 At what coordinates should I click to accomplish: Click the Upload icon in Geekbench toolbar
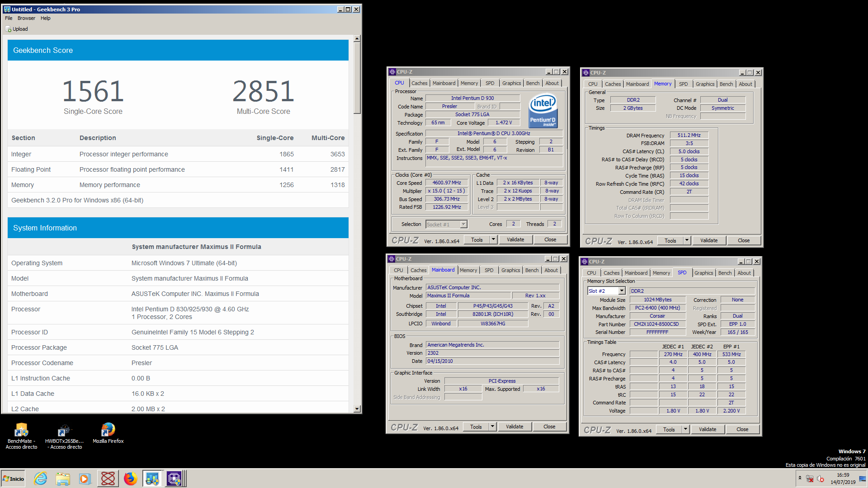tap(8, 29)
